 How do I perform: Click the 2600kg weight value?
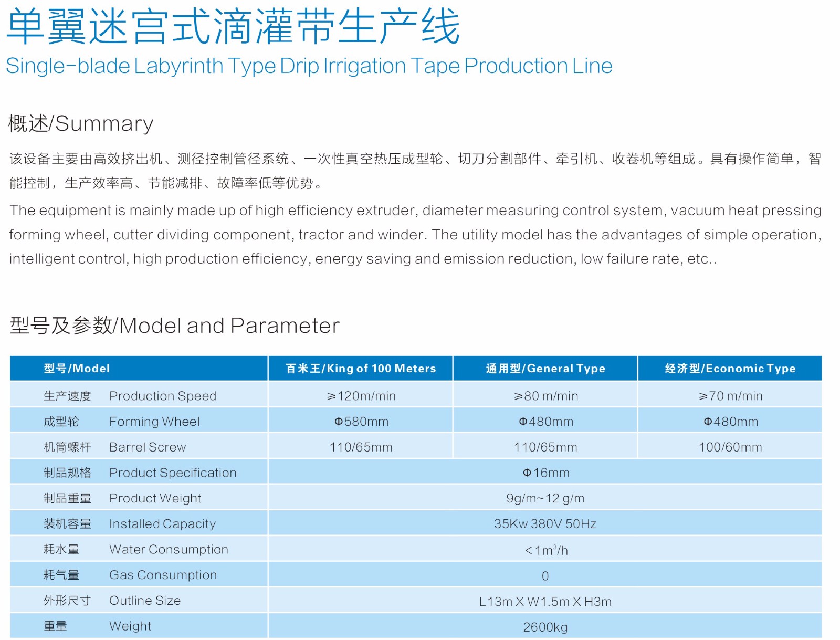tap(545, 627)
